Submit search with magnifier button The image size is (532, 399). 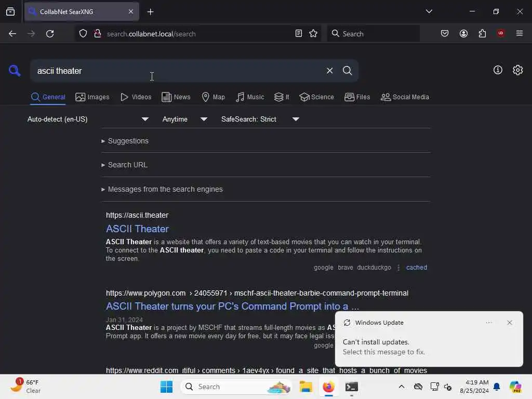pos(347,71)
